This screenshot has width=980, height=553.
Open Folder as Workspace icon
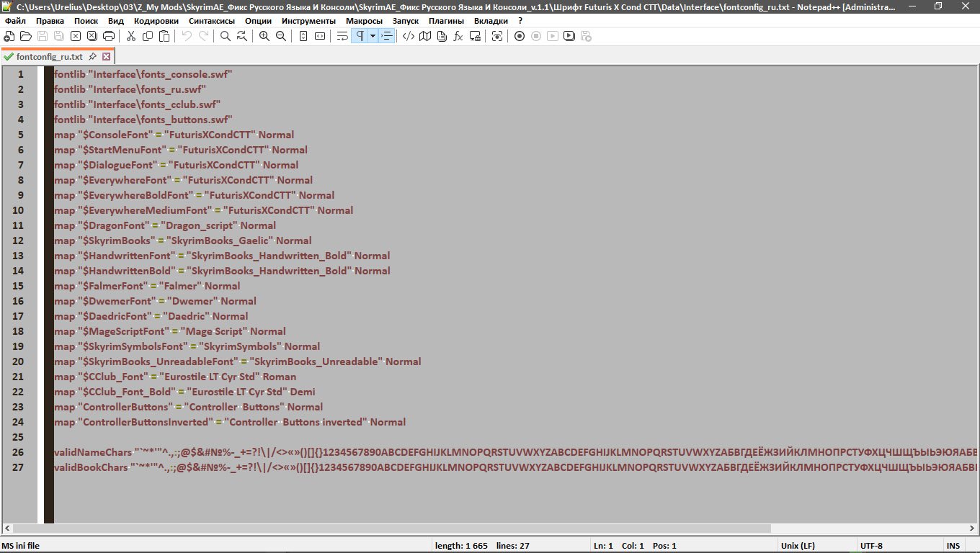475,36
